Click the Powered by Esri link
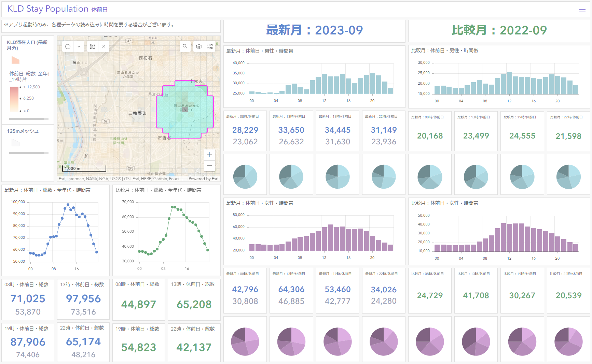Image resolution: width=592 pixels, height=364 pixels. click(203, 179)
